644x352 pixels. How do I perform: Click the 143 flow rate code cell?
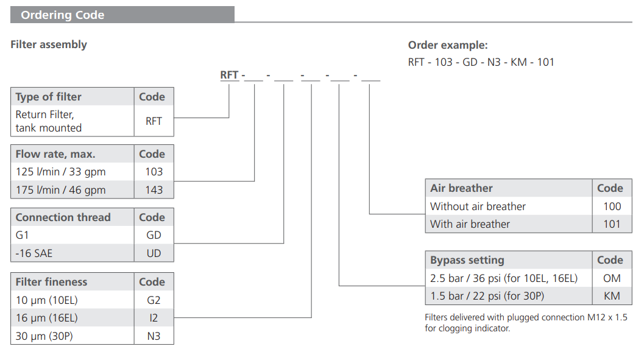click(x=154, y=190)
